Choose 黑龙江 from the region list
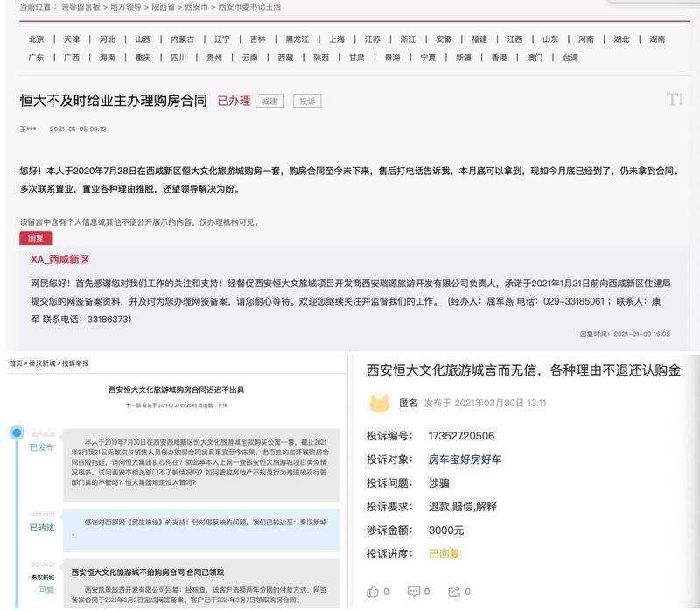700x611 pixels. click(297, 39)
